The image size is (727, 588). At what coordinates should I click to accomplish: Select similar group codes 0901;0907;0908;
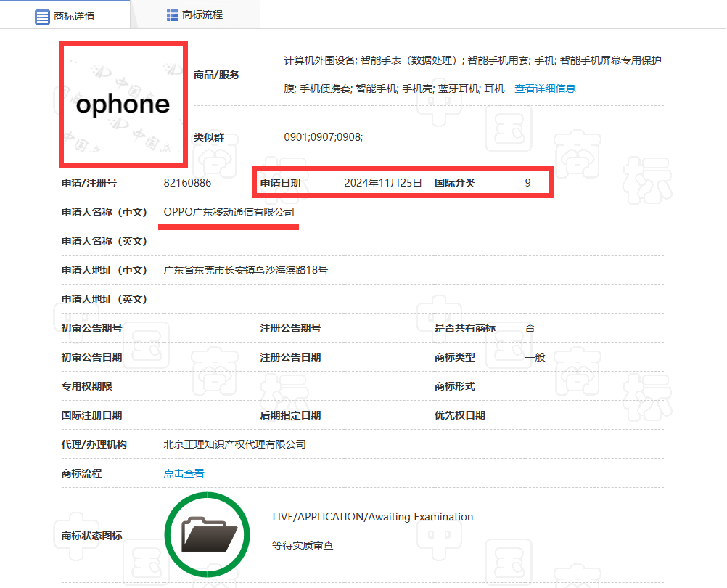(324, 137)
